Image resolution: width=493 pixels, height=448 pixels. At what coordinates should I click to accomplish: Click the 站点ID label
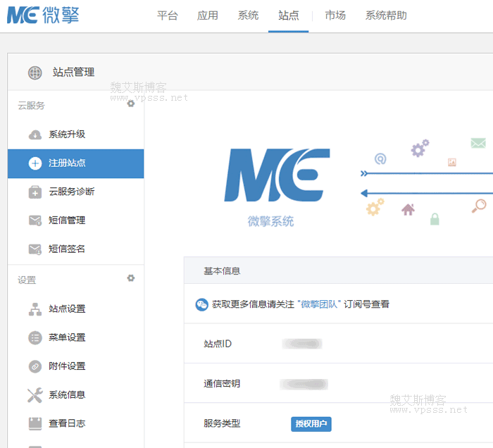(x=218, y=344)
